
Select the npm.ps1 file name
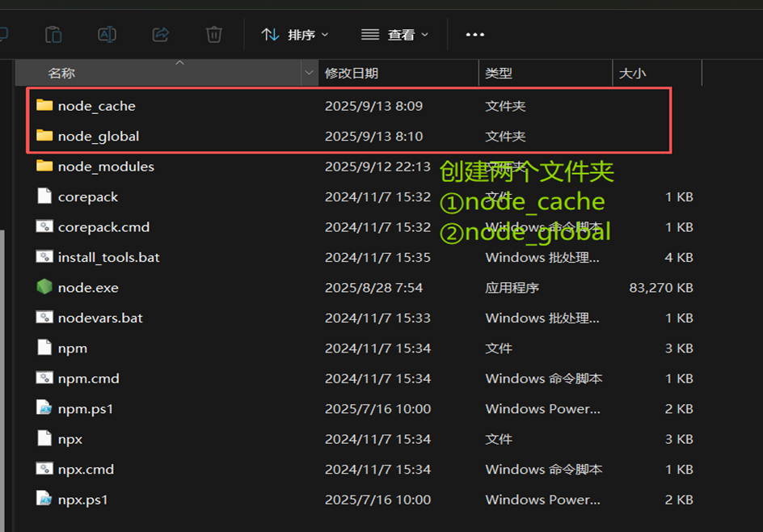tap(85, 409)
